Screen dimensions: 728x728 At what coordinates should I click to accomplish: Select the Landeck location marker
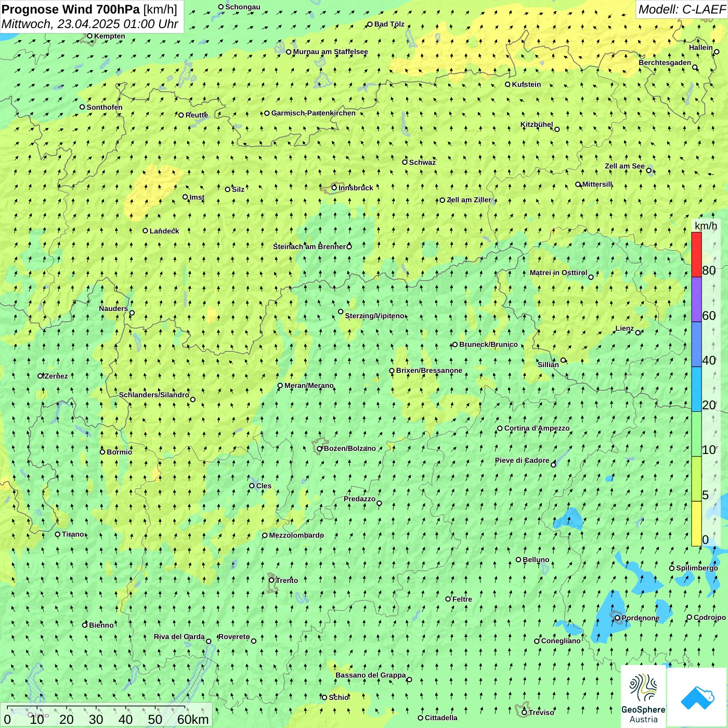coord(145,231)
